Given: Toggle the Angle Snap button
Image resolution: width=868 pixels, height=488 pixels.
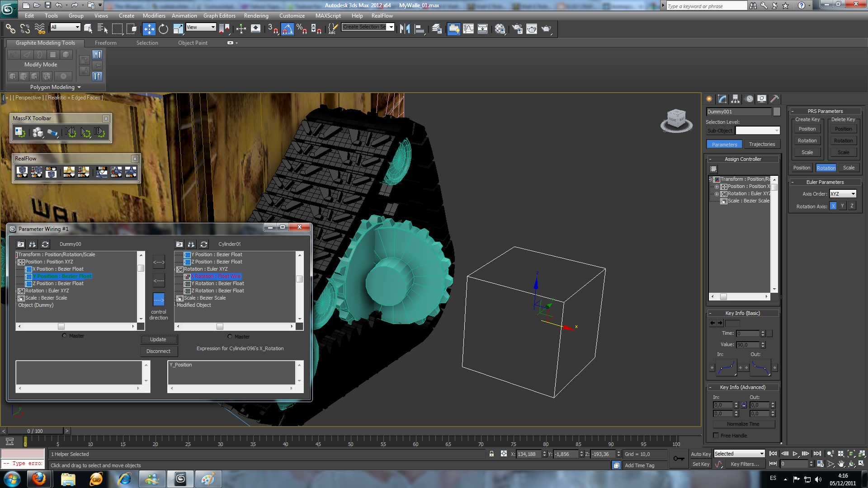Looking at the screenshot, I should click(x=288, y=29).
